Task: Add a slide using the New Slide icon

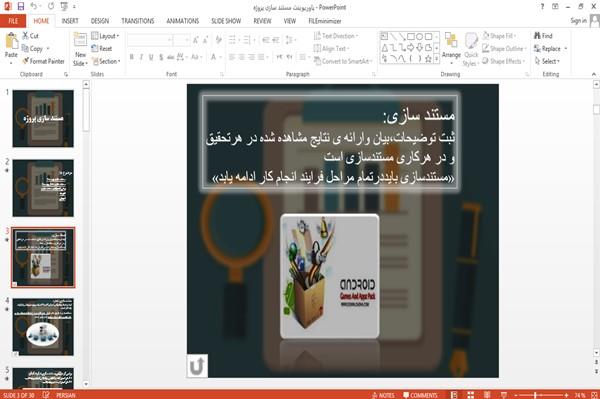Action: pos(80,41)
